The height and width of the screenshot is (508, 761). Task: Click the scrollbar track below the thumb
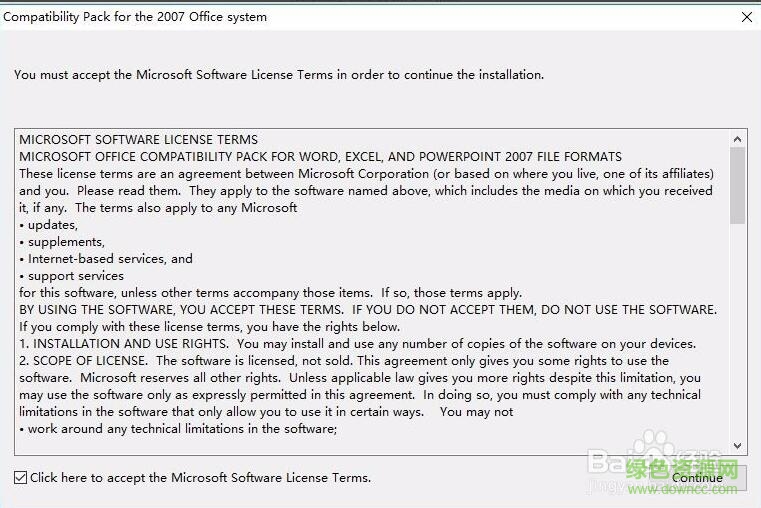738,330
